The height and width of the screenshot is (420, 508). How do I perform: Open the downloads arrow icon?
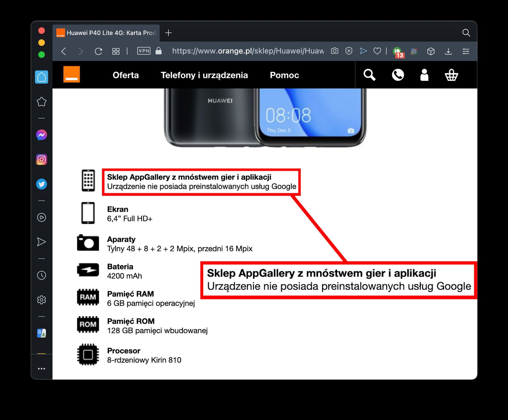coord(448,51)
